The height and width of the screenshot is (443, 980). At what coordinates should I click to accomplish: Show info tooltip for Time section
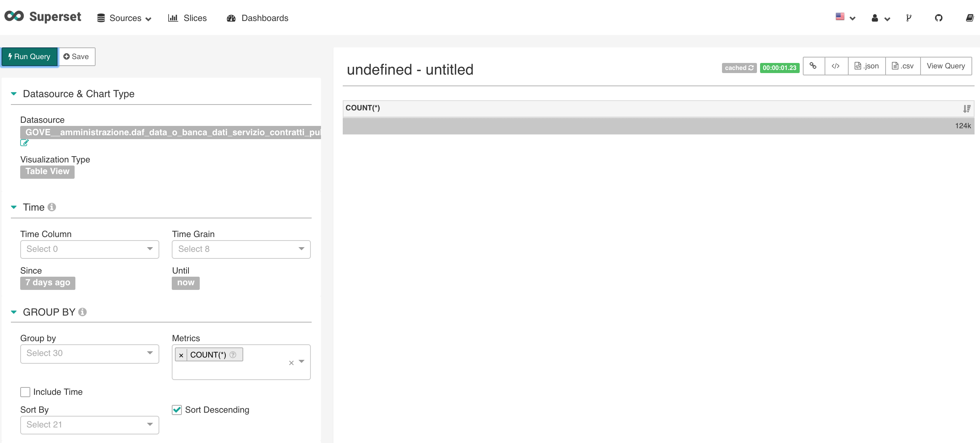pos(52,207)
